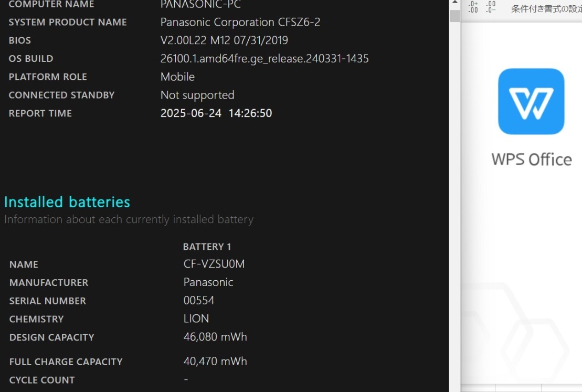Select the 'Panasonic Corporation CFSZ6-2' value

pos(240,22)
